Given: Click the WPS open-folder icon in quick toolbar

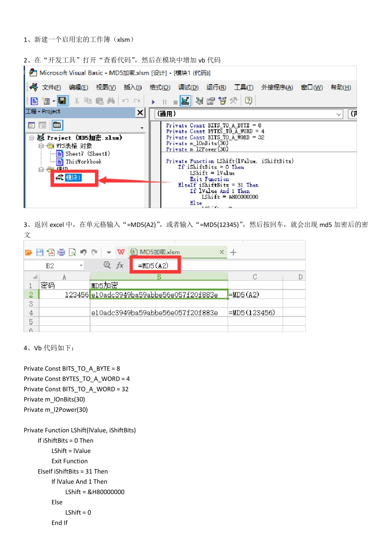Looking at the screenshot, I should pyautogui.click(x=28, y=252).
